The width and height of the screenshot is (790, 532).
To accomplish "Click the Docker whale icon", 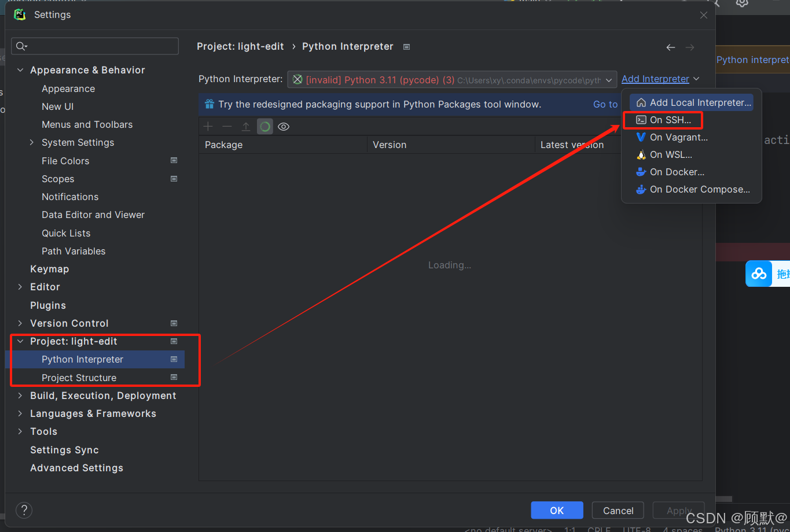I will [641, 172].
